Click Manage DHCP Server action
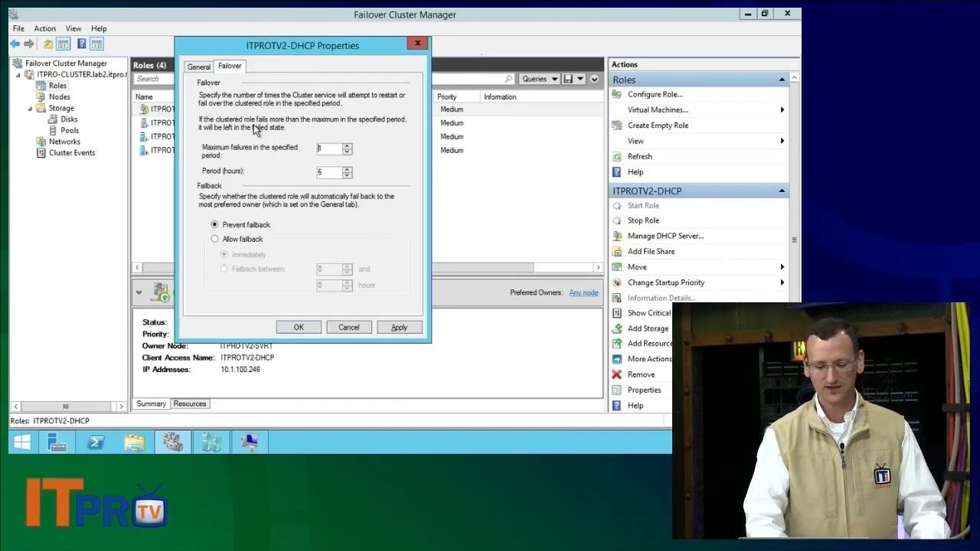The height and width of the screenshot is (551, 980). point(665,236)
